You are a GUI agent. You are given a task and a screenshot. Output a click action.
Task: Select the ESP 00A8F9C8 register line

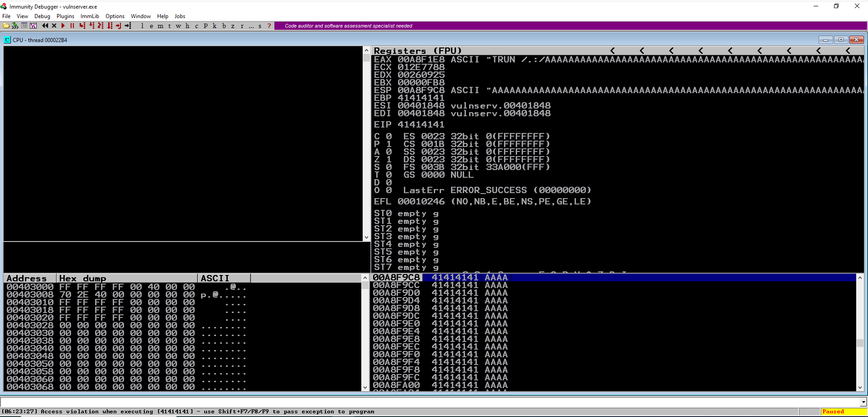click(618, 90)
